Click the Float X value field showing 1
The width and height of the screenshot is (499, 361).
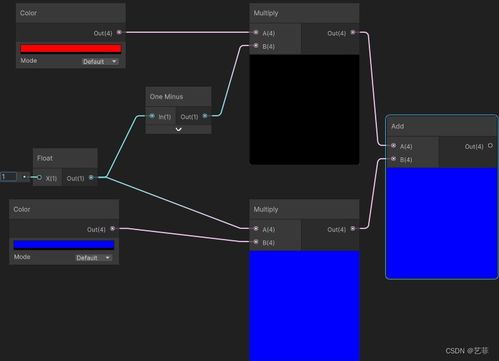coord(8,177)
